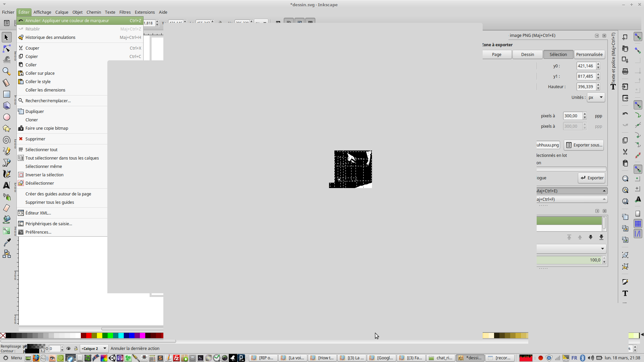The width and height of the screenshot is (644, 362).
Task: Select the Zoom magnifier tool
Action: pyautogui.click(x=6, y=71)
